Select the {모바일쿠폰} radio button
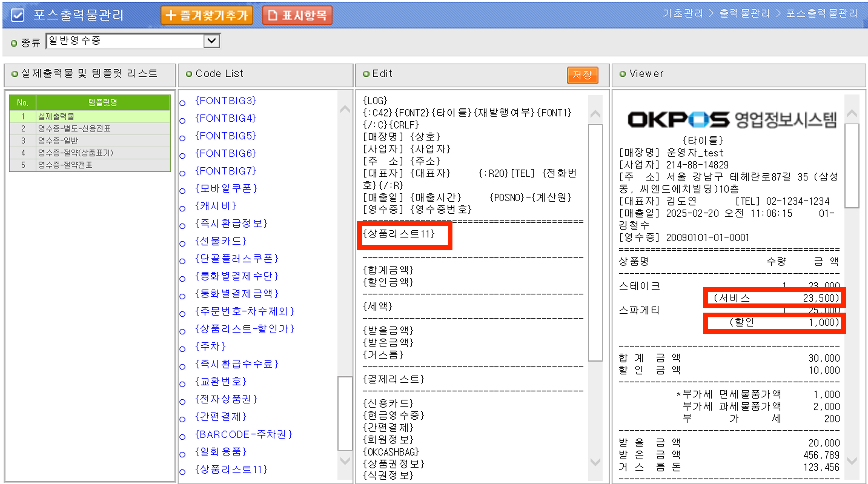Image resolution: width=868 pixels, height=484 pixels. 182,191
